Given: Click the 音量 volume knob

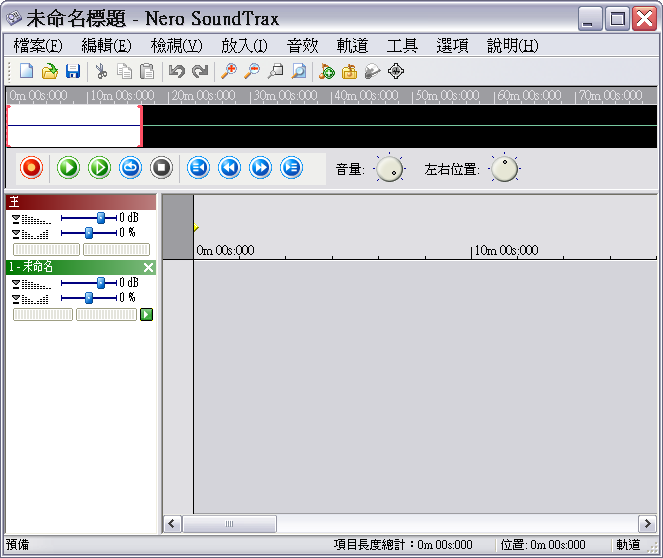Looking at the screenshot, I should [389, 169].
